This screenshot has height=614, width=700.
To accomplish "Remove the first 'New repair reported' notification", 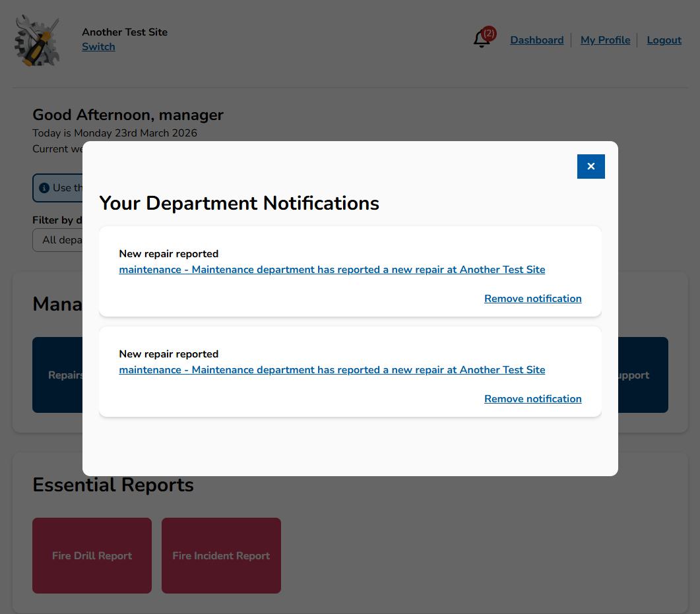I will tap(532, 298).
